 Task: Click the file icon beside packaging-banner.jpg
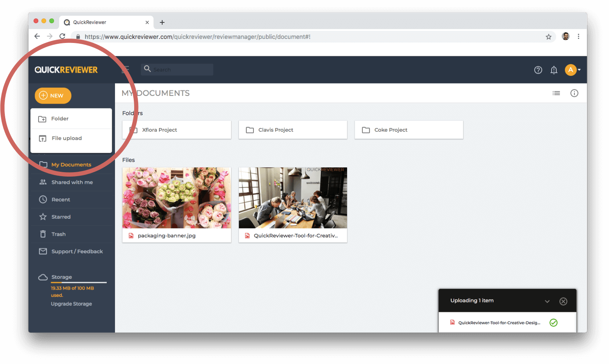point(131,236)
